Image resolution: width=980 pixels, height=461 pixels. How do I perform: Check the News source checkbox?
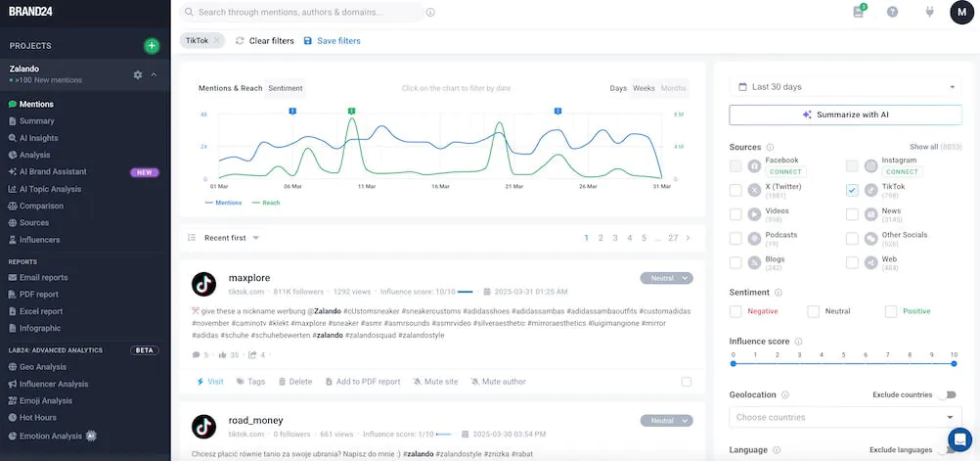tap(852, 214)
